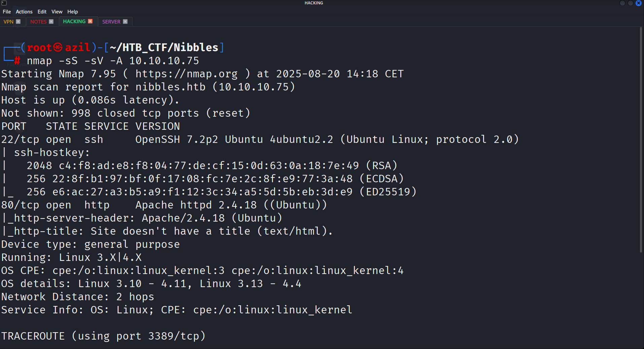Click the nmap -sS -sV -A command line
This screenshot has height=349, width=644.
pos(113,61)
